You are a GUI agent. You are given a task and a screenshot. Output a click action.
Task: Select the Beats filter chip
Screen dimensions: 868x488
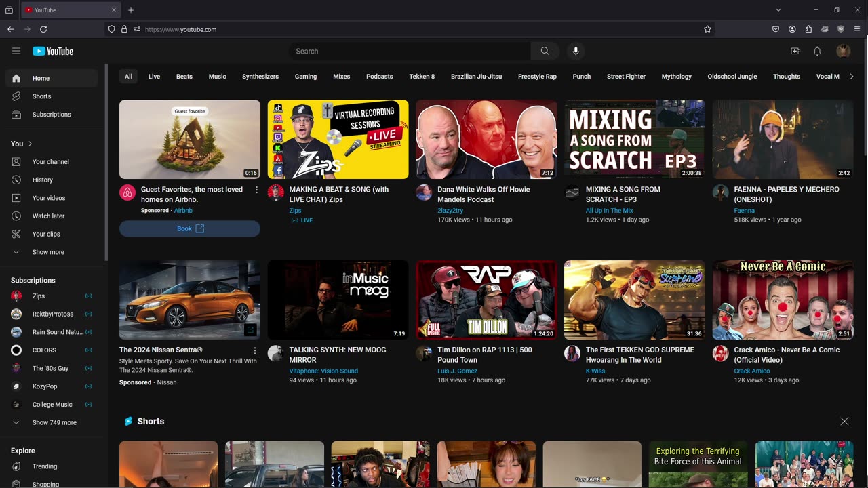pos(184,77)
